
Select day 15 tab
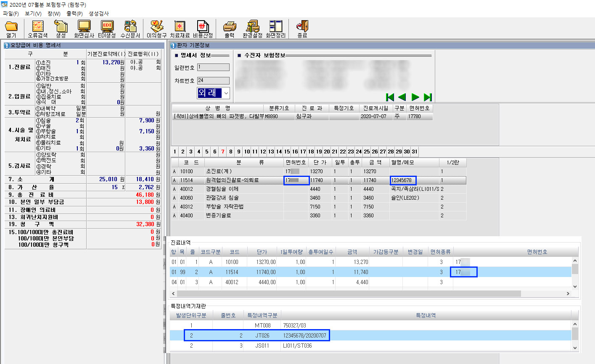[x=287, y=152]
